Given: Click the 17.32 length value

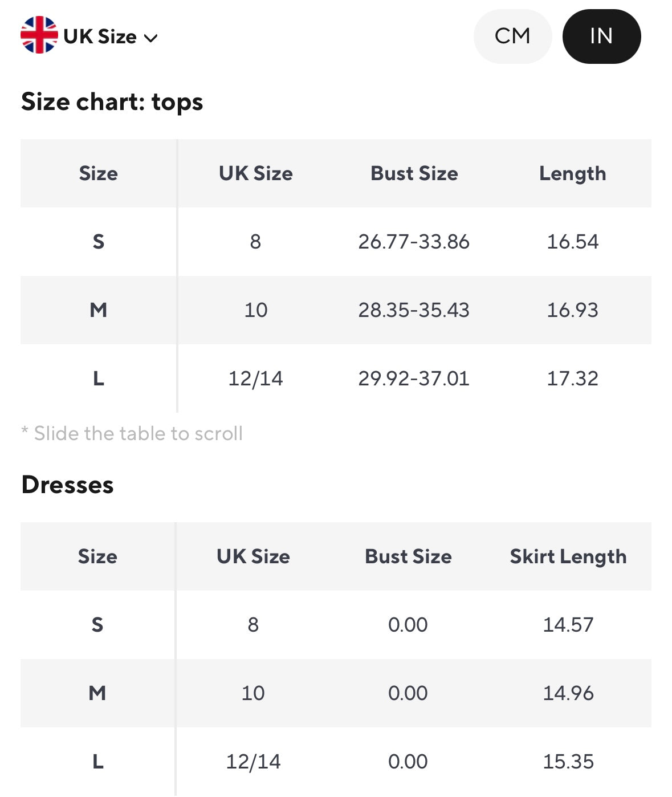Looking at the screenshot, I should click(x=572, y=379).
